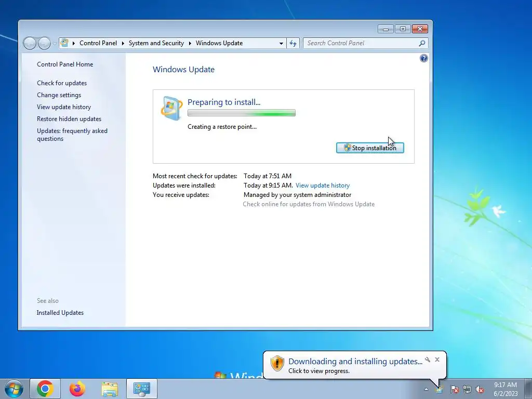The image size is (532, 399).
Task: Maximize the Windows Update window
Action: tap(403, 29)
